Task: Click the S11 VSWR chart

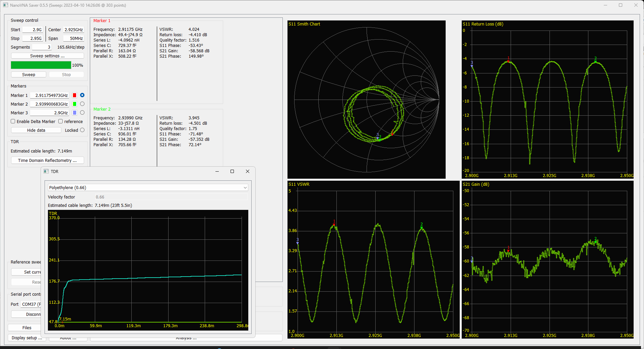Action: [373, 260]
